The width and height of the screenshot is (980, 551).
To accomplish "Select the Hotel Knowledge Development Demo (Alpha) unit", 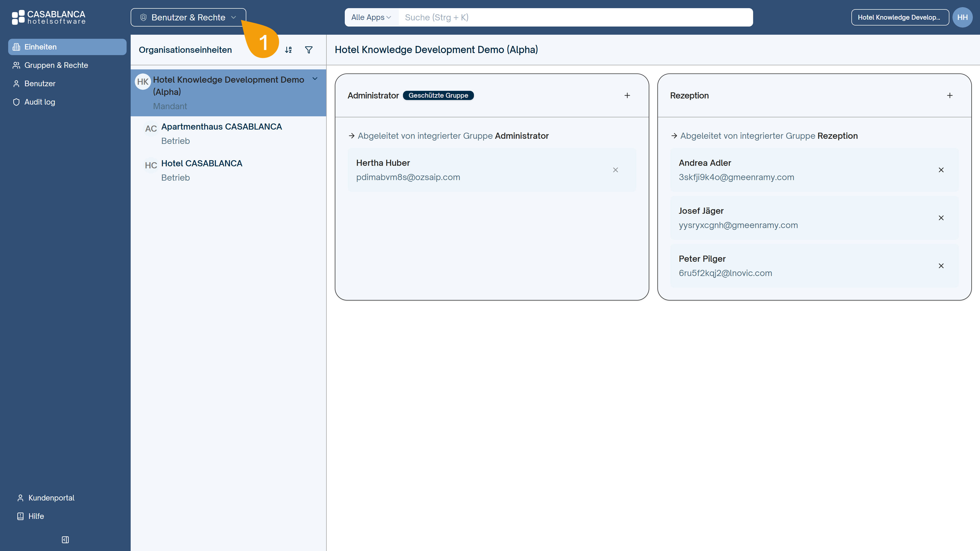I will (228, 93).
